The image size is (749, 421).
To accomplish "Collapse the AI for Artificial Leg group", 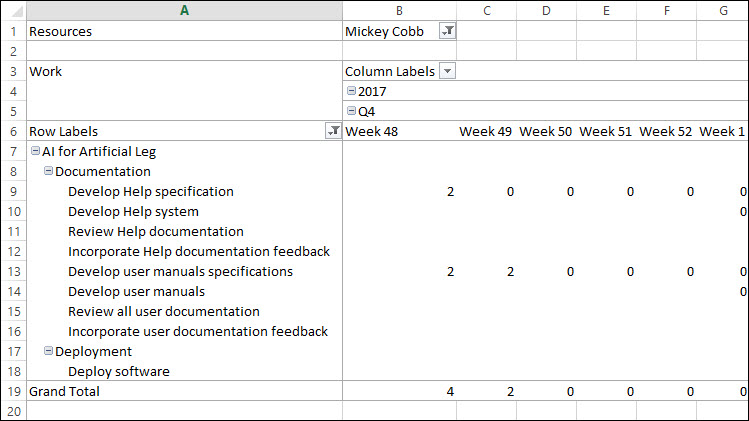I will [36, 152].
